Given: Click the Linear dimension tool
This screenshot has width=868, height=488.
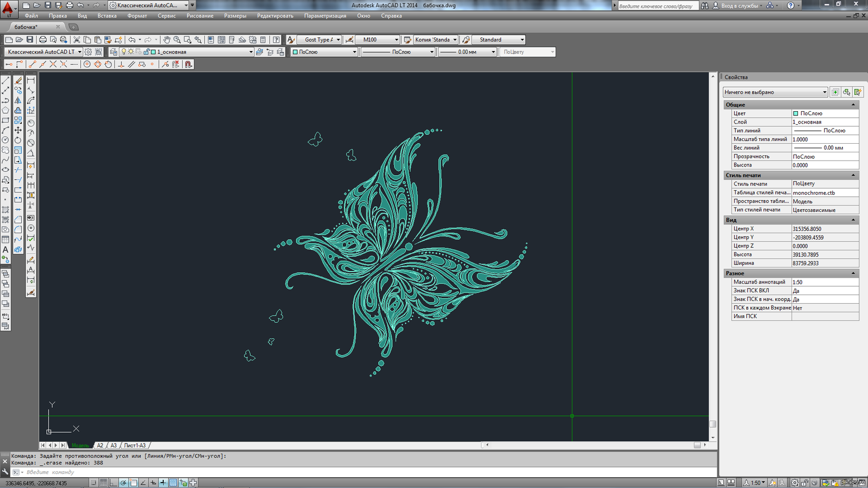Looking at the screenshot, I should click(30, 80).
